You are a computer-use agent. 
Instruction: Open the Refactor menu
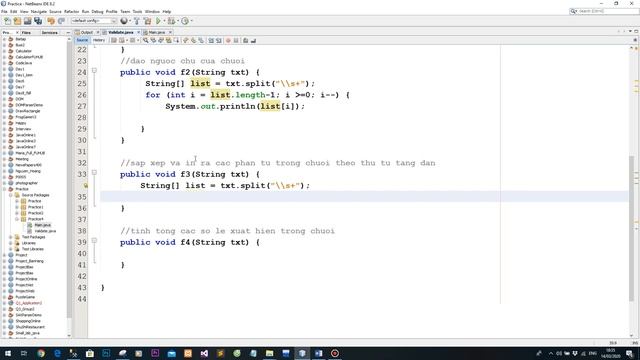(x=71, y=11)
